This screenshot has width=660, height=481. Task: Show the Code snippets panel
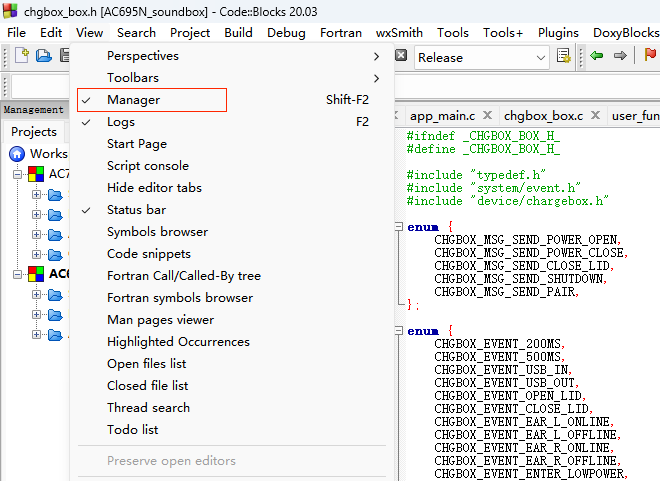pos(232,254)
